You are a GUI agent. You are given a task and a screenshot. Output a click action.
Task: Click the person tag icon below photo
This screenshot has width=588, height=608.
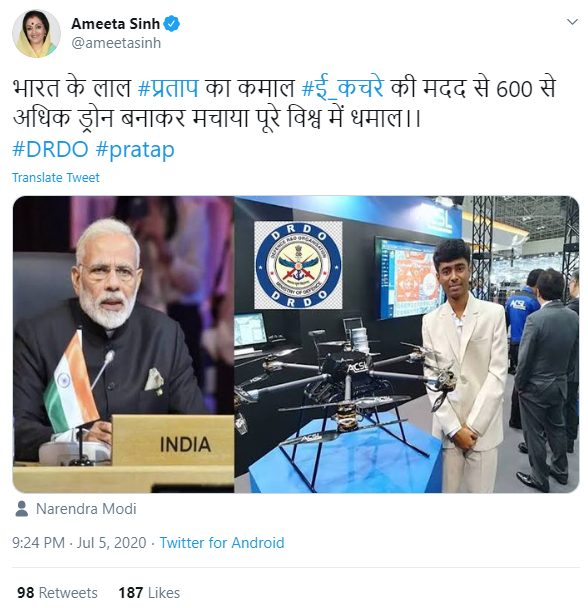[22, 509]
